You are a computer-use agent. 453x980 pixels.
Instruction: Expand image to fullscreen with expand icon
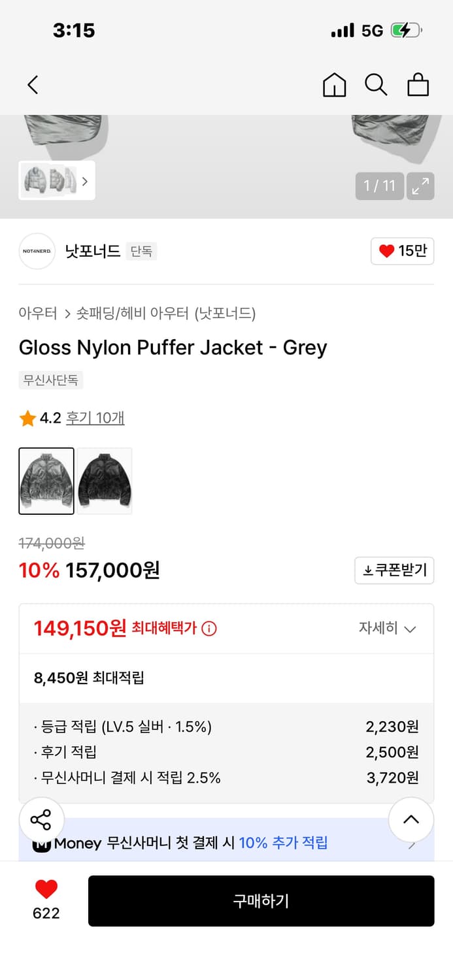coord(420,186)
